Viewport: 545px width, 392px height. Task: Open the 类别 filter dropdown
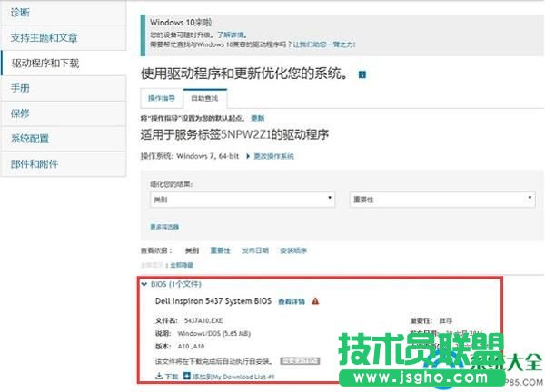(x=242, y=199)
